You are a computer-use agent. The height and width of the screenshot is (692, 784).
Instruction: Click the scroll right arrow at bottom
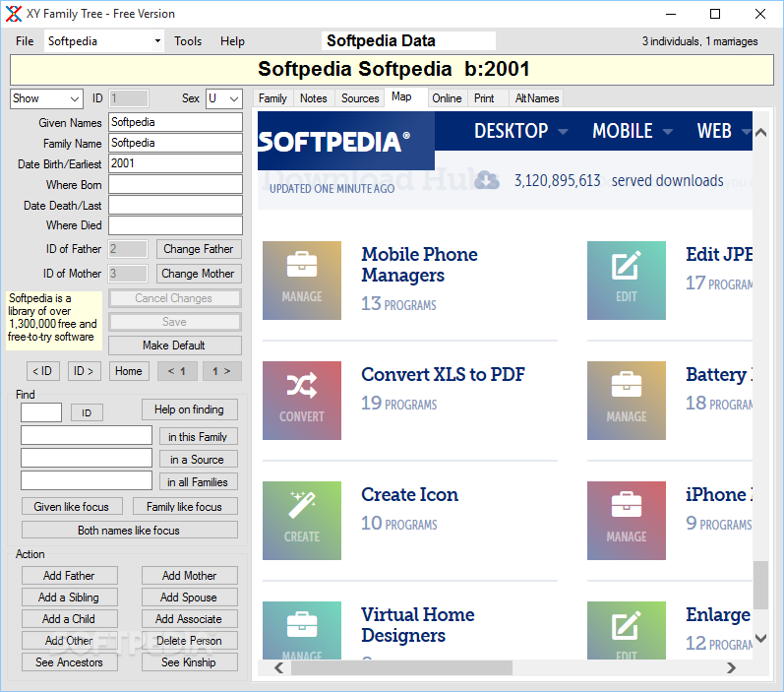coord(732,667)
